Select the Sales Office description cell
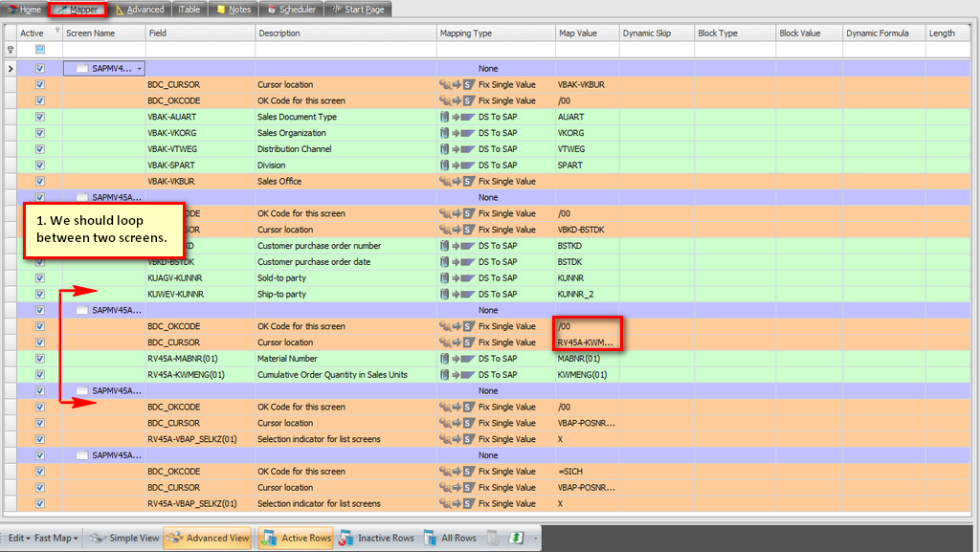This screenshot has width=980, height=552. click(345, 181)
